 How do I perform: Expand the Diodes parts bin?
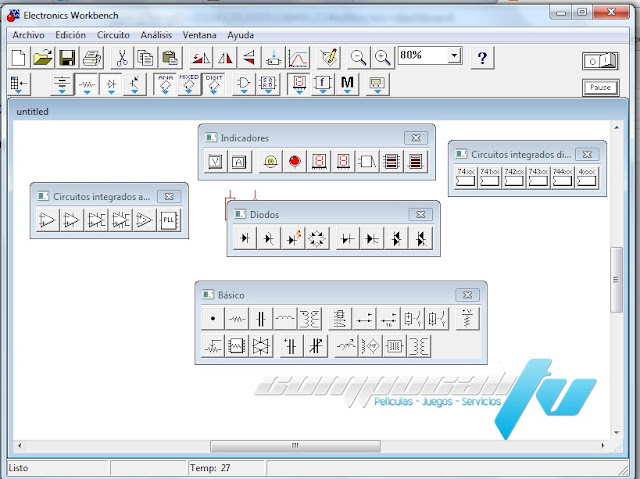click(111, 84)
